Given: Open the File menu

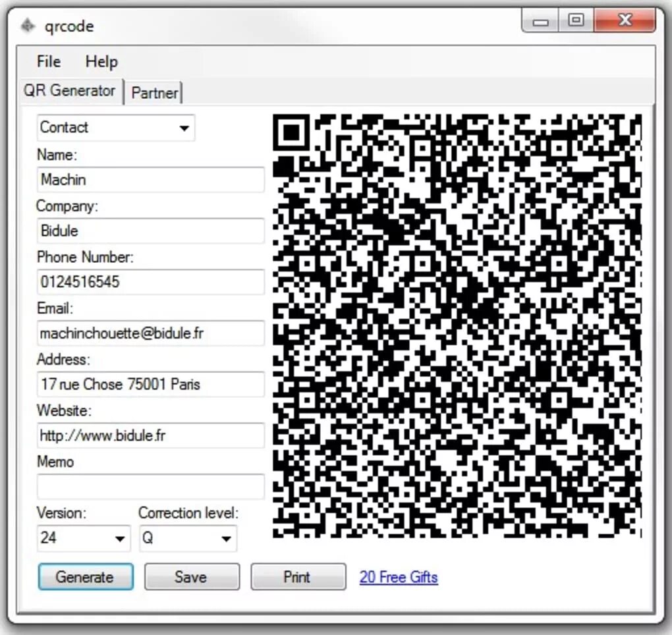Looking at the screenshot, I should pyautogui.click(x=49, y=61).
